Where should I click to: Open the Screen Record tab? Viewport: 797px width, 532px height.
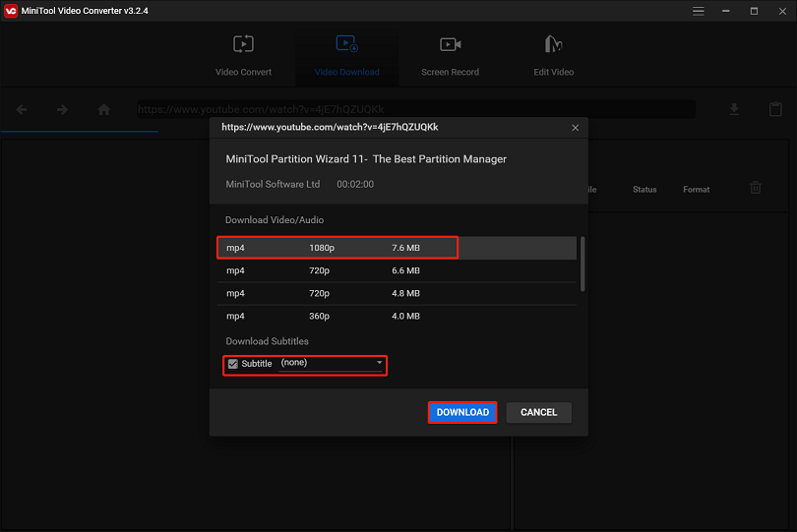450,55
